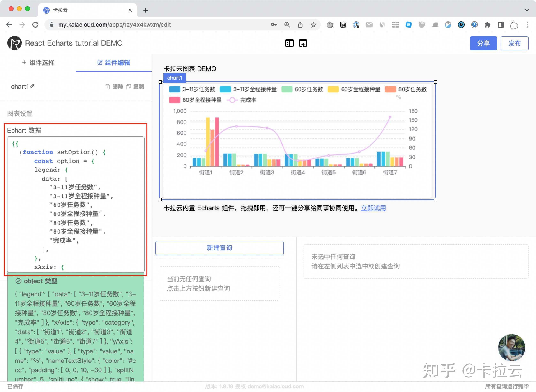Click the trash icon to delete chart1
The image size is (536, 392).
[x=108, y=86]
